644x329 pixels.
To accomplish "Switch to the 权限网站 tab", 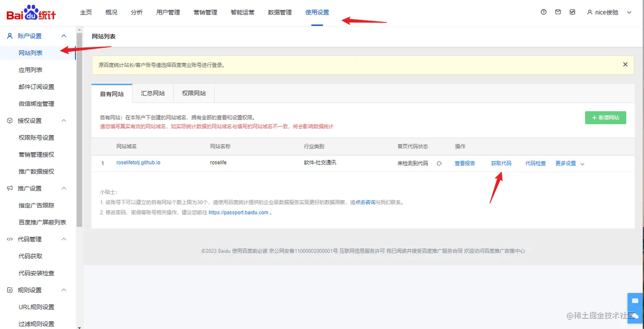I will coord(194,93).
